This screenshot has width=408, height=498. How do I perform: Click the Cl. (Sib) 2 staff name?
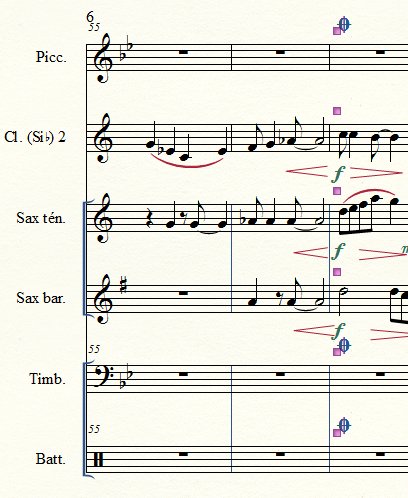point(35,137)
